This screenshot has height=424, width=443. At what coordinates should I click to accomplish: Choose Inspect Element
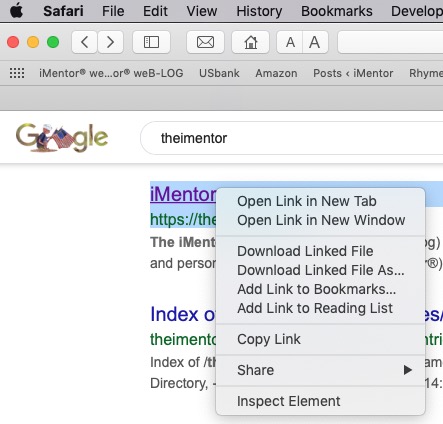[x=289, y=401]
